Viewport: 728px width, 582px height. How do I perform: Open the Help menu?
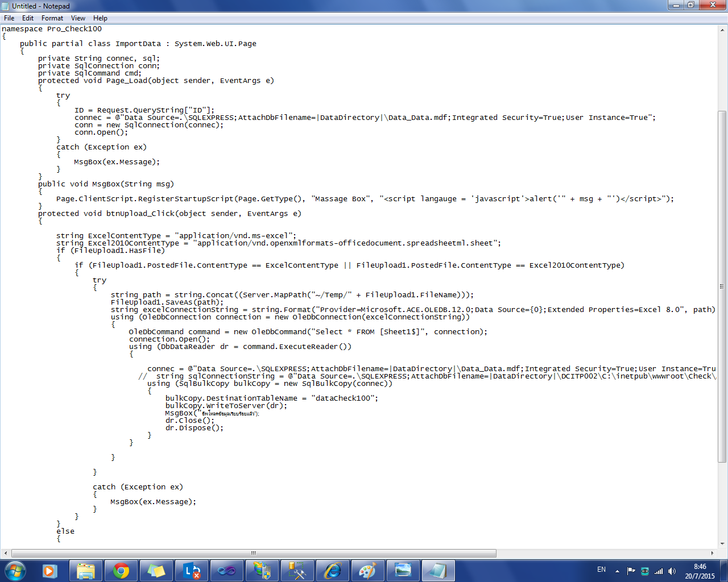pyautogui.click(x=100, y=18)
